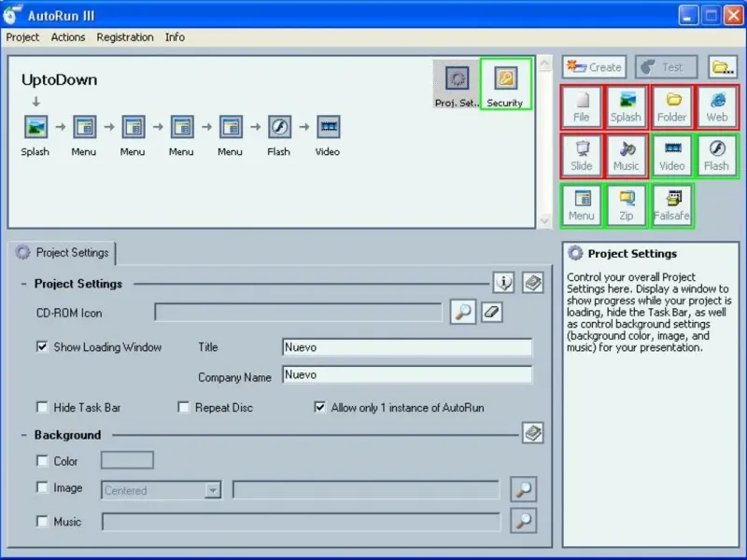This screenshot has width=747, height=560.
Task: Browse for CD-ROM icon with magnifier
Action: 462,313
